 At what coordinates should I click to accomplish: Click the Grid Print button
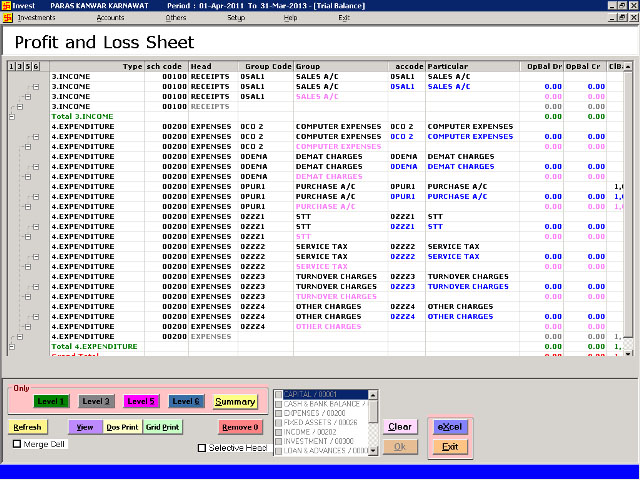163,427
